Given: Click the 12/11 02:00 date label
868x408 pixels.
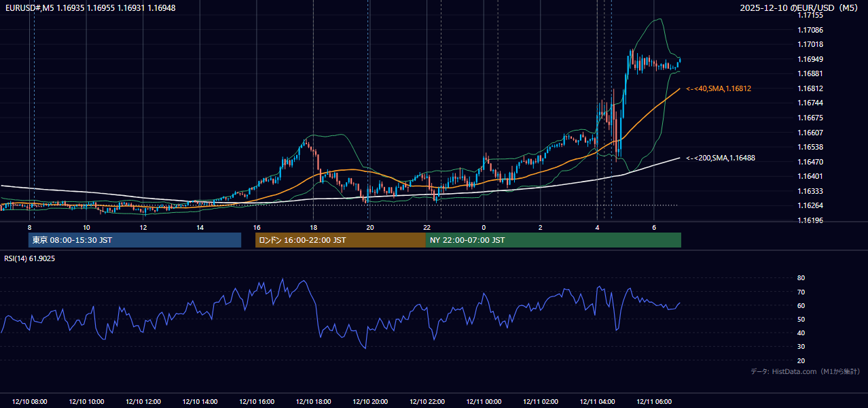Looking at the screenshot, I should [x=540, y=402].
